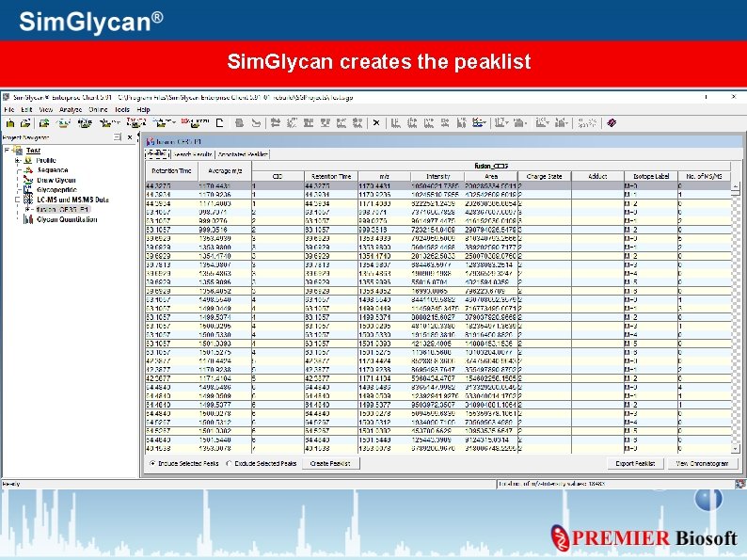
Task: Select the Profile label in tree
Action: pyautogui.click(x=46, y=160)
